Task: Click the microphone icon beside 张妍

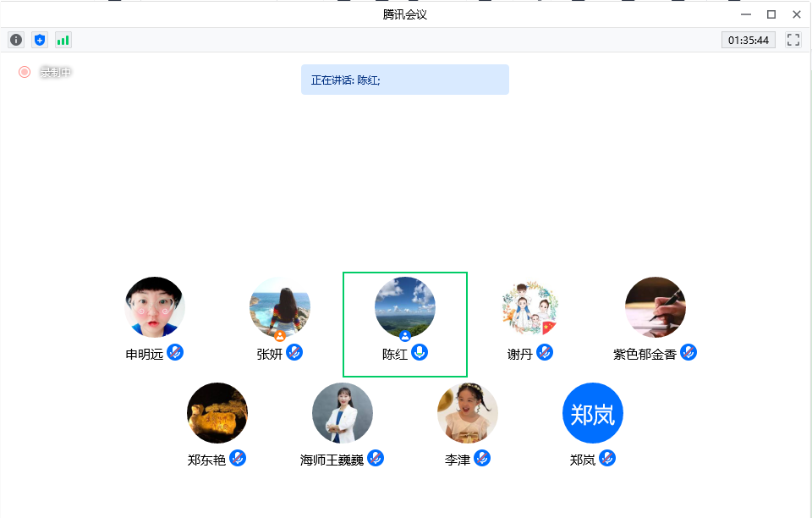Action: tap(294, 352)
